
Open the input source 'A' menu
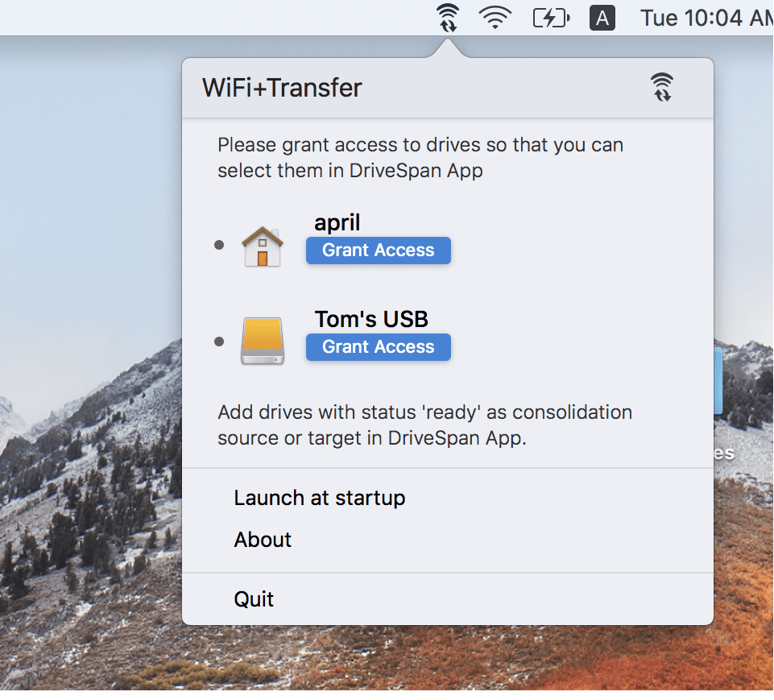[x=602, y=19]
